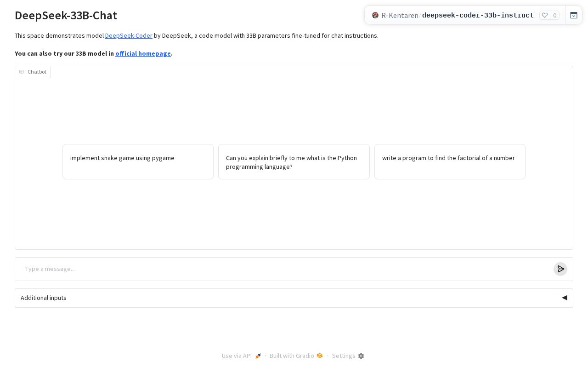This screenshot has width=588, height=368.
Task: Pick the factorial program example prompt
Action: (450, 161)
